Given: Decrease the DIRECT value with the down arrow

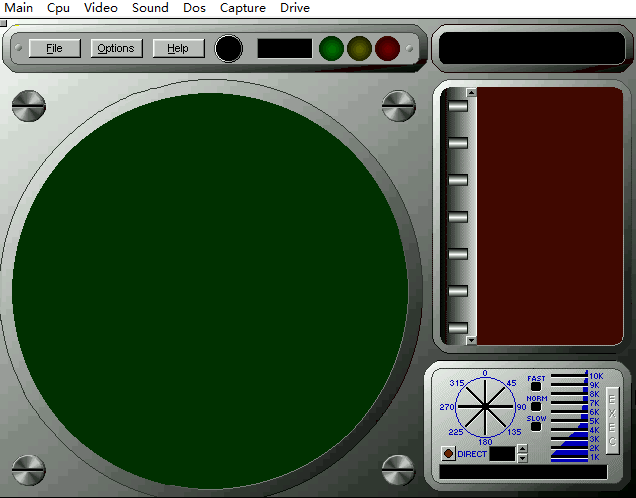Looking at the screenshot, I should [522, 458].
